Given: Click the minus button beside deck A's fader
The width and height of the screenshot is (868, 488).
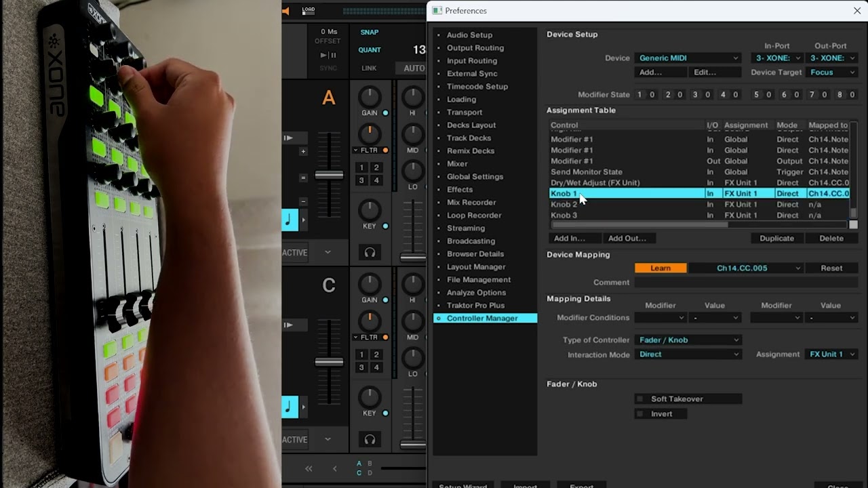Looking at the screenshot, I should point(303,201).
